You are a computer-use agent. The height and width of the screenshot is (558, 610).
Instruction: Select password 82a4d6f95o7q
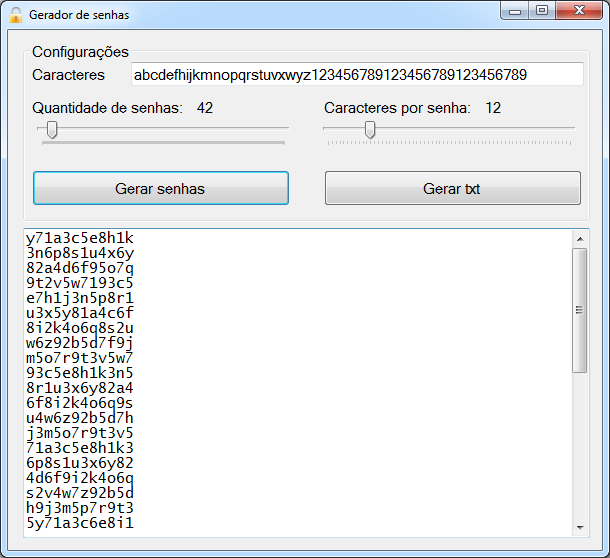[x=80, y=268]
